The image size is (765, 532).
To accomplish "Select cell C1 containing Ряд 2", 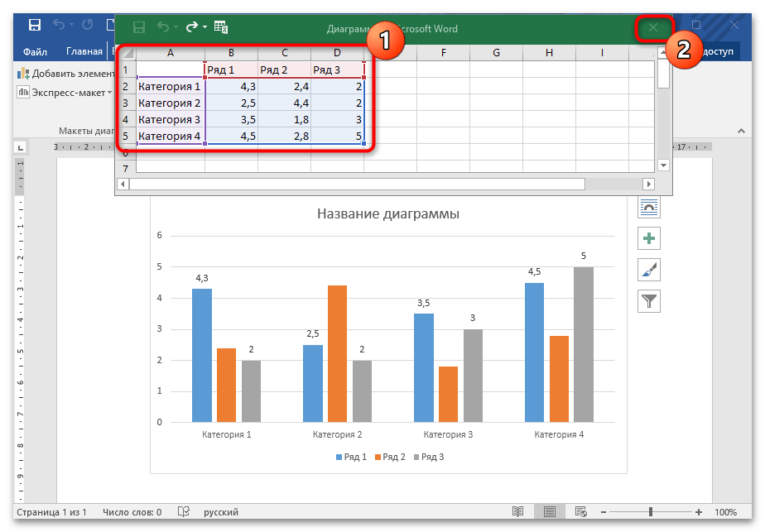I will [285, 69].
